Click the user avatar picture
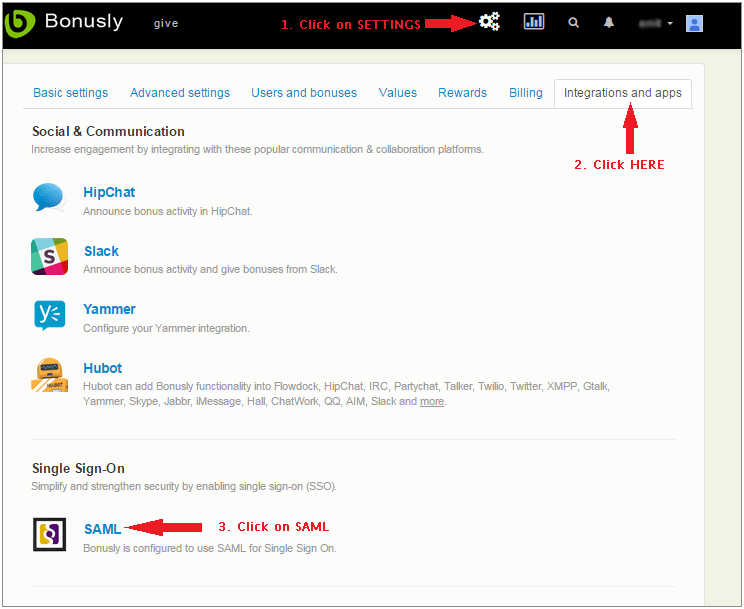This screenshot has height=609, width=744. coord(694,23)
